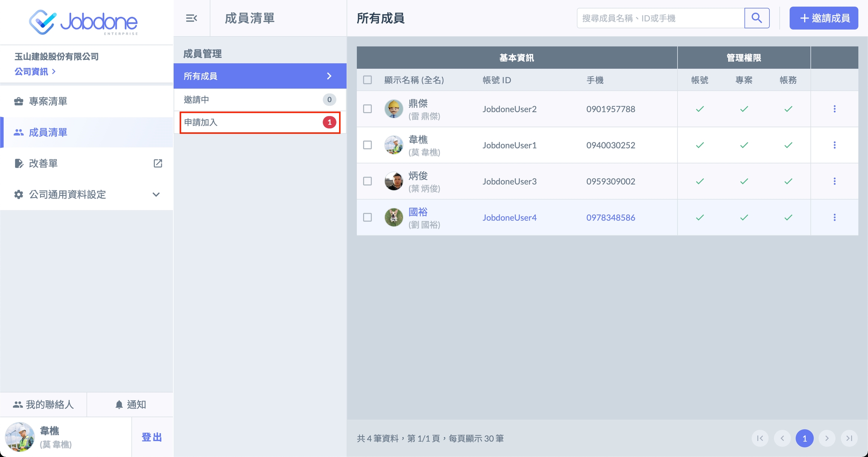Click the notification bell 通知
Image resolution: width=868 pixels, height=457 pixels.
click(130, 405)
